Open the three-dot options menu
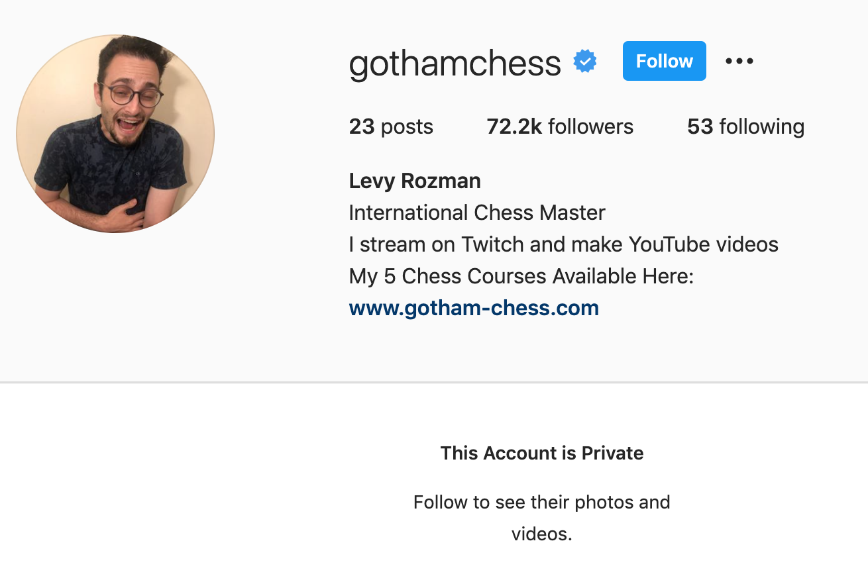 pyautogui.click(x=739, y=61)
